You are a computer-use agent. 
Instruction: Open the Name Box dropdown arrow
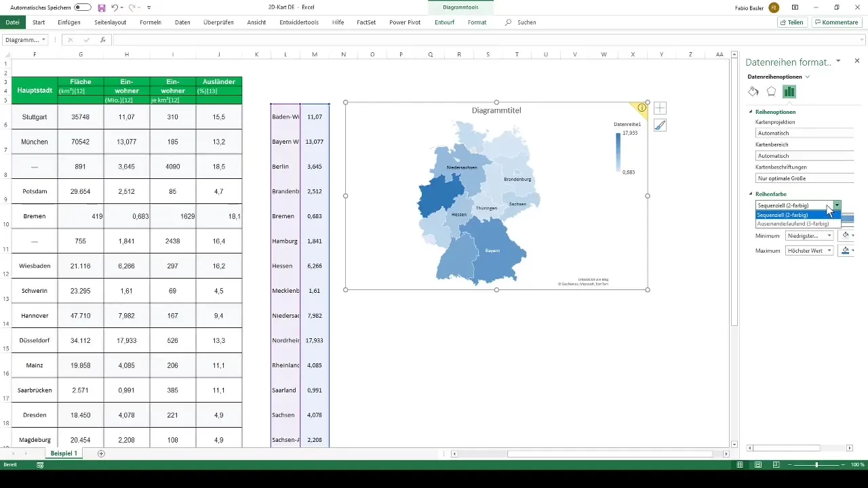[x=43, y=40]
